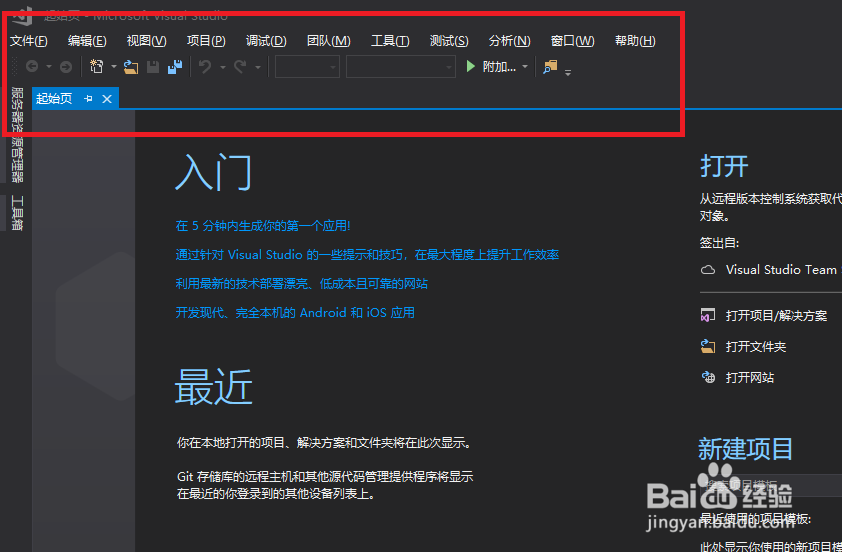Click the navigate forward arrow icon

click(66, 67)
